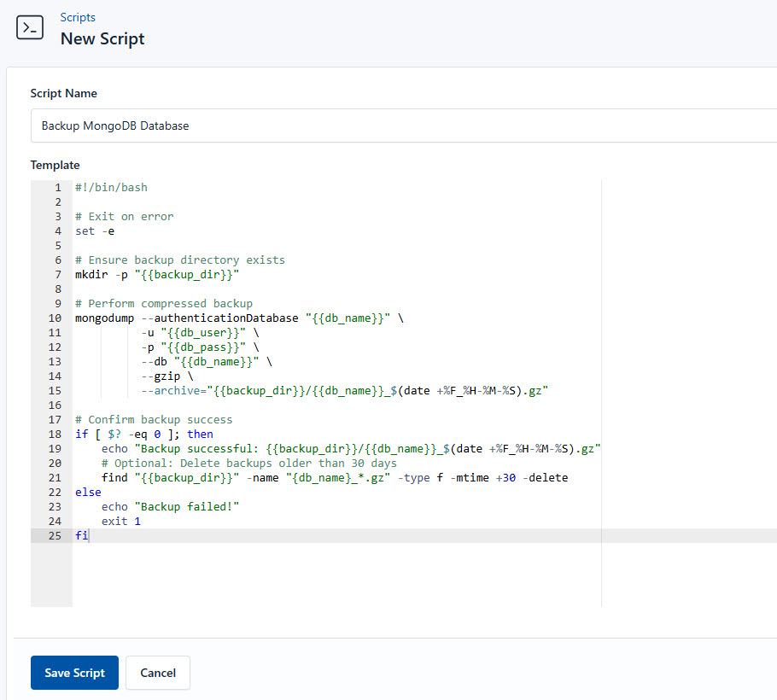This screenshot has height=700, width=777.
Task: Click the 'fi' keyword on line 25
Action: tap(79, 535)
